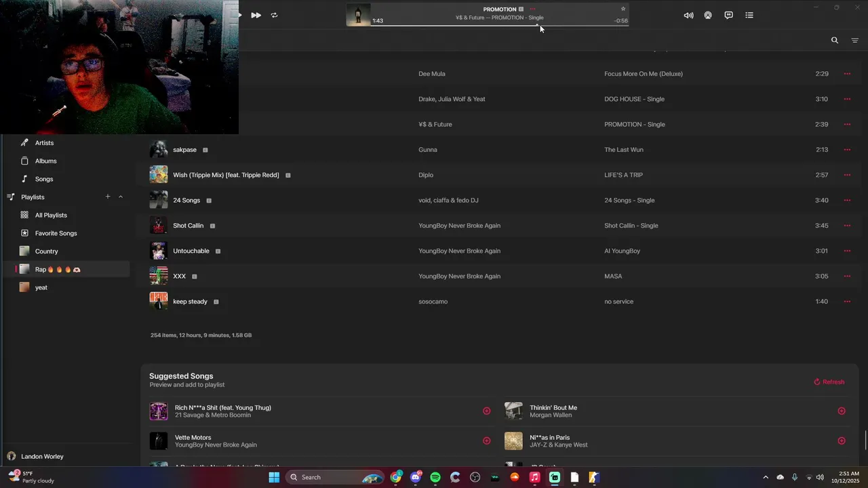
Task: Preview Thinkin' Bout Me artwork
Action: click(513, 411)
